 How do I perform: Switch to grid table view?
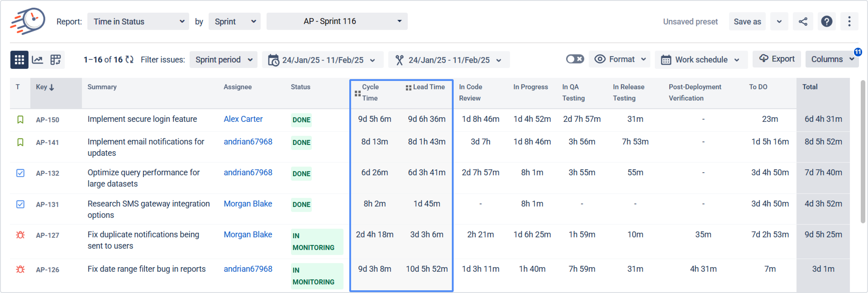19,60
